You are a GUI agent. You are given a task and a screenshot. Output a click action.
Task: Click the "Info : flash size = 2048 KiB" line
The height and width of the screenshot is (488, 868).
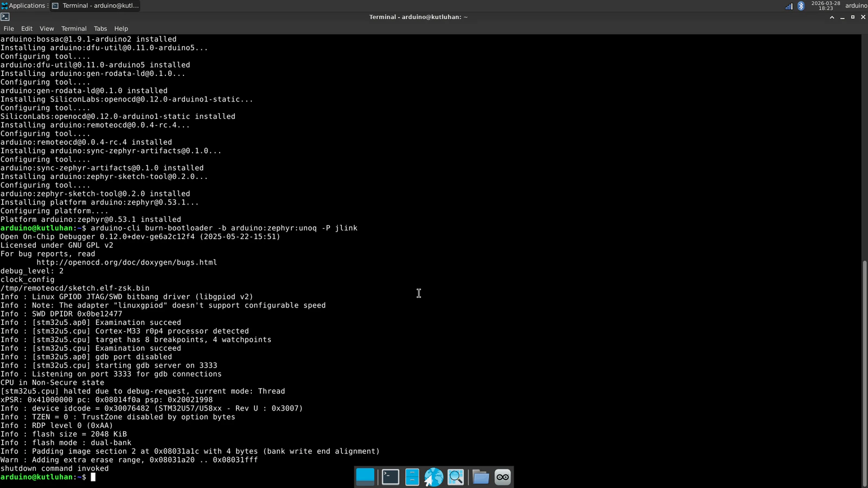[63, 434]
